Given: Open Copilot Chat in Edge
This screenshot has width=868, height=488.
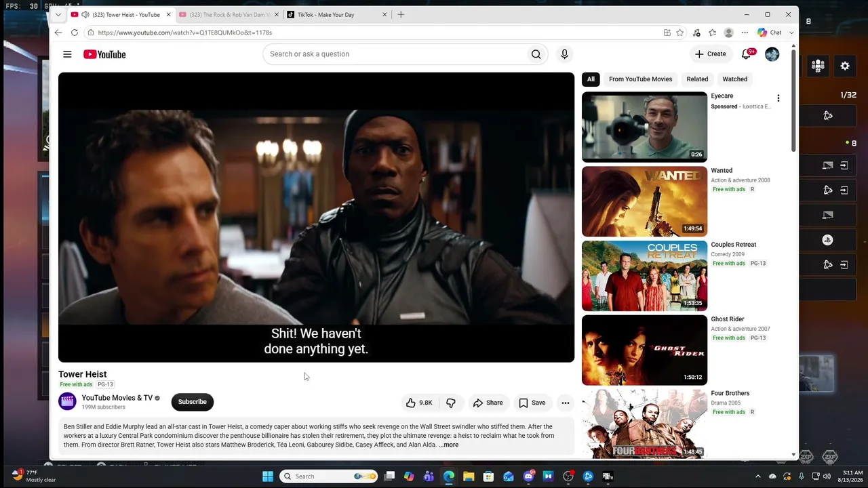Looking at the screenshot, I should [770, 33].
